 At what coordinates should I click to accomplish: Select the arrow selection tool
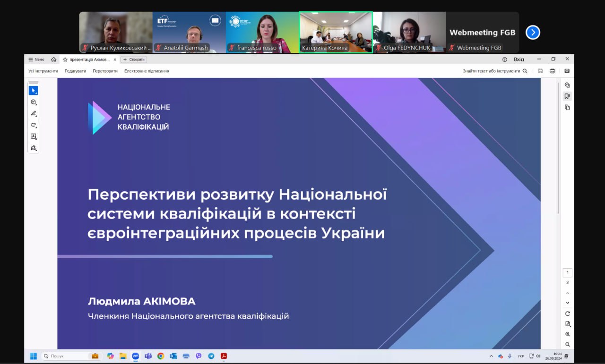point(33,90)
